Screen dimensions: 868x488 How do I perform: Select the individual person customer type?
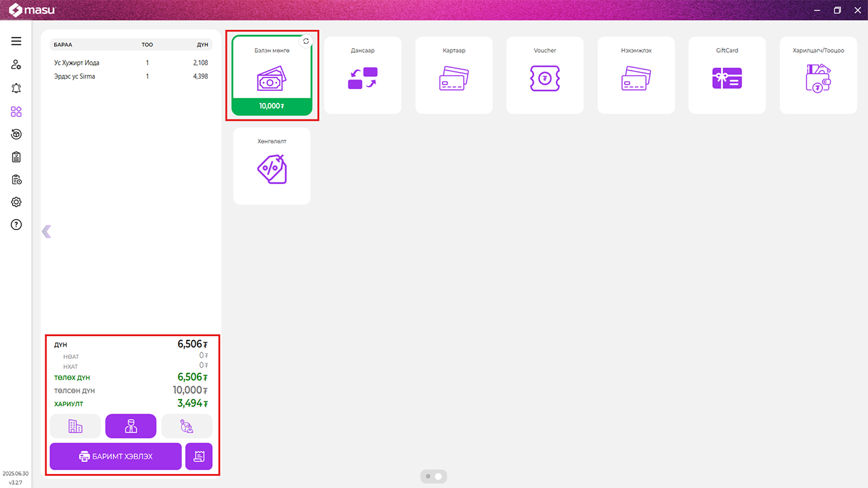[x=131, y=426]
